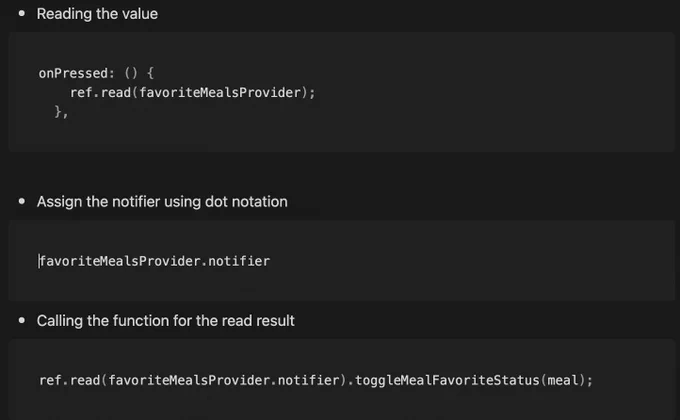
Task: Click the bullet dot before 'Reading the value'
Action: point(22,13)
